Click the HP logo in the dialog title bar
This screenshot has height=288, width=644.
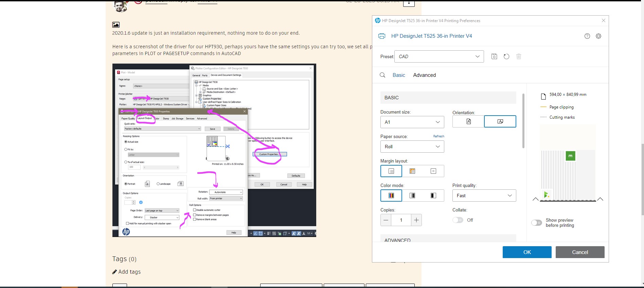coord(377,20)
